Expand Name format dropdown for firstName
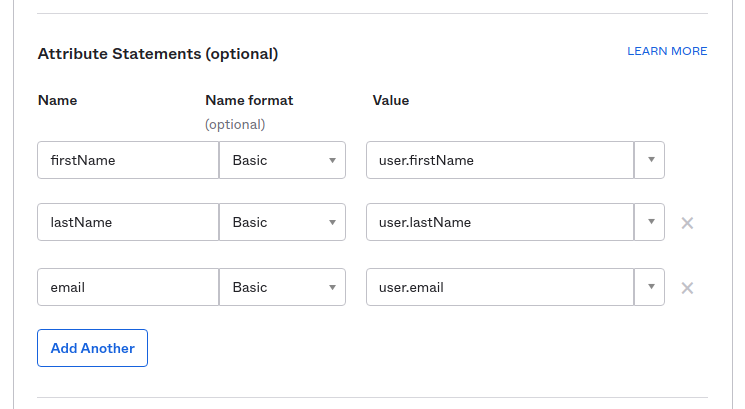Viewport: 745px width, 409px height. pos(282,160)
